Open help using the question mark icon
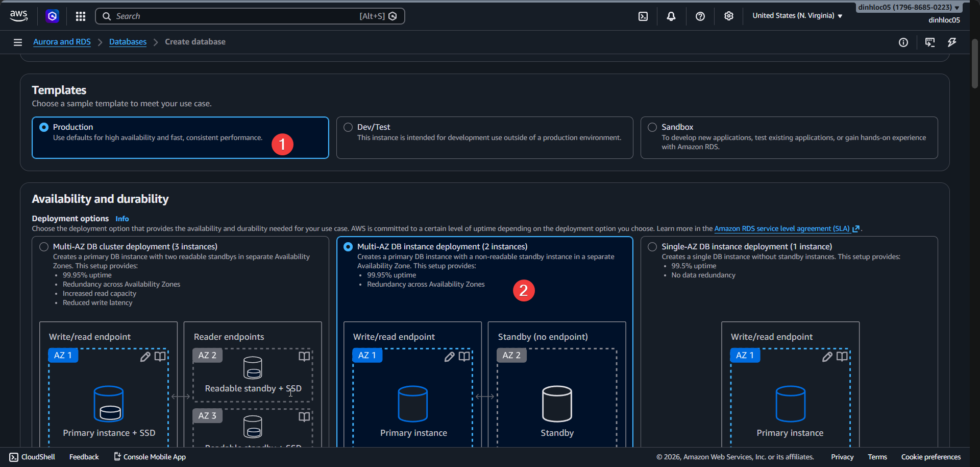The width and height of the screenshot is (980, 467). [700, 16]
